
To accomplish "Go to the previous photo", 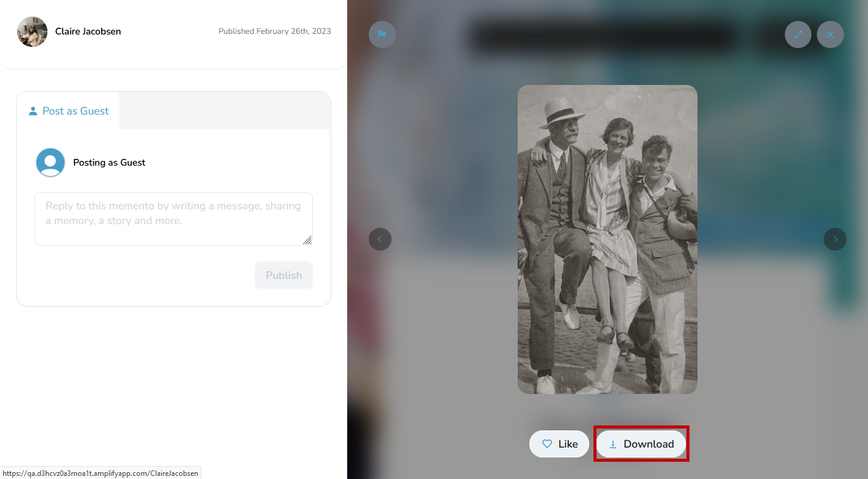I will (380, 239).
